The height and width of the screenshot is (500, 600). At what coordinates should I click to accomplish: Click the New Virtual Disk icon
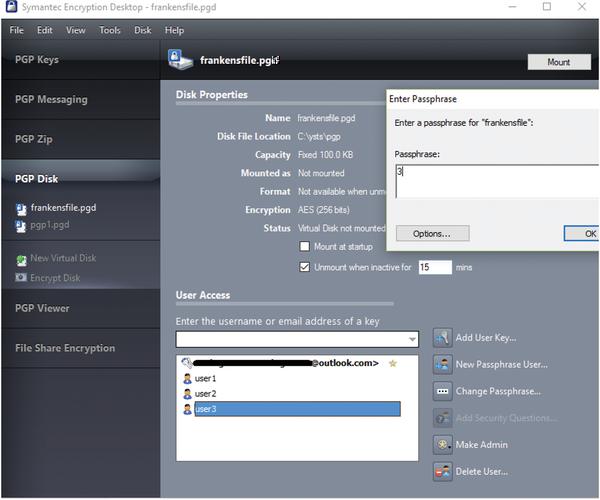pyautogui.click(x=21, y=260)
